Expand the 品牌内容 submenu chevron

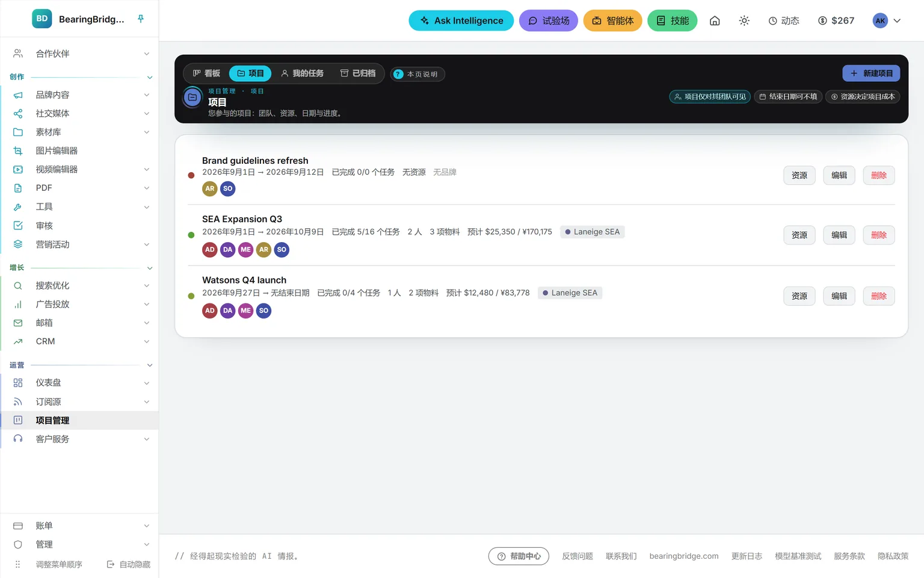(x=147, y=95)
